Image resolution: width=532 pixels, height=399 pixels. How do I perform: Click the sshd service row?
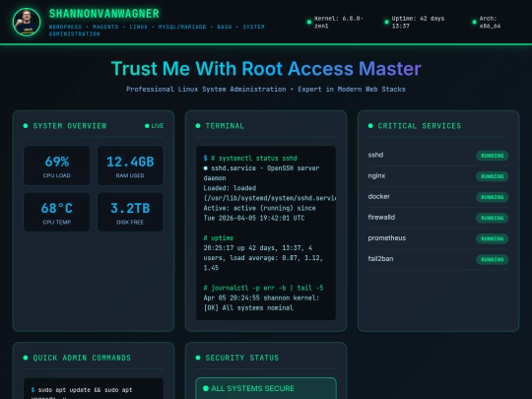pyautogui.click(x=438, y=156)
